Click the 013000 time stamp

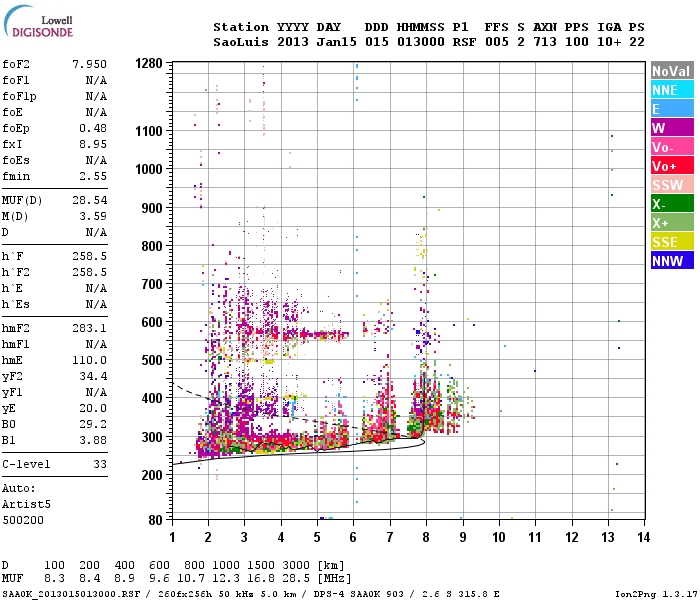421,42
